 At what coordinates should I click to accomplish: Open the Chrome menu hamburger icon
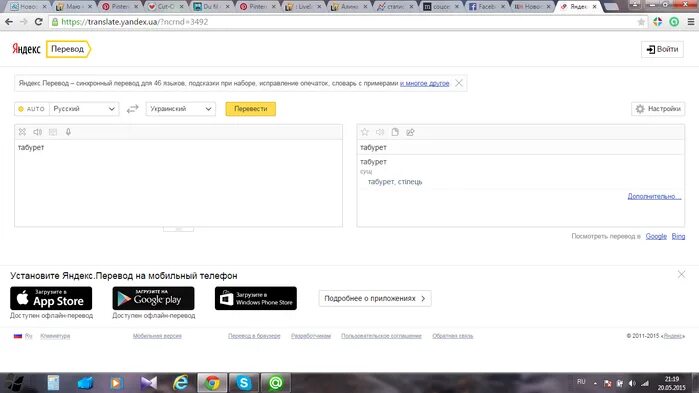point(691,22)
